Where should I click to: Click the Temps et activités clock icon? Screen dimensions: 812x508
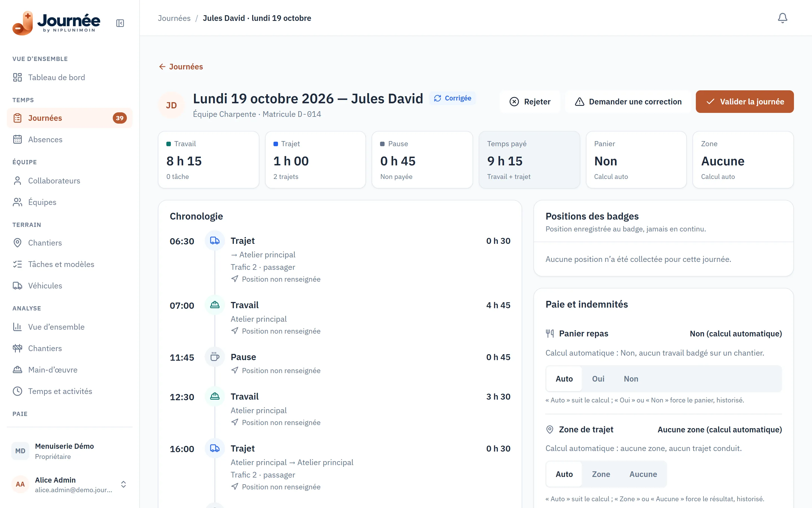[17, 391]
